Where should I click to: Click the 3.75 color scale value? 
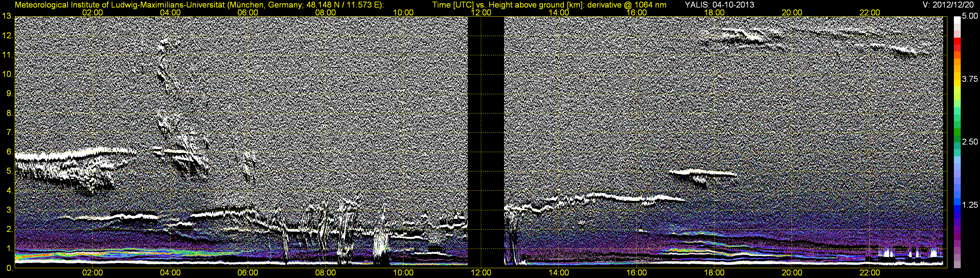pos(970,79)
